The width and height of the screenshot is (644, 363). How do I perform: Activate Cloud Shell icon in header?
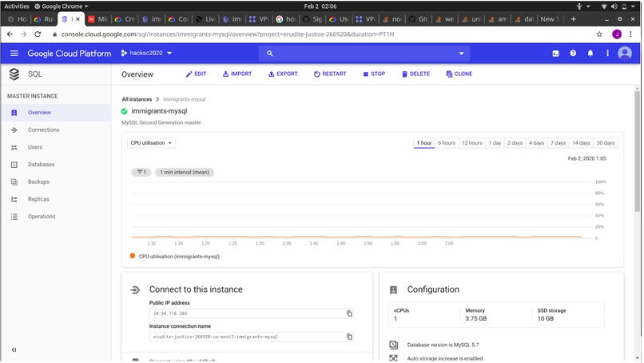pyautogui.click(x=557, y=54)
